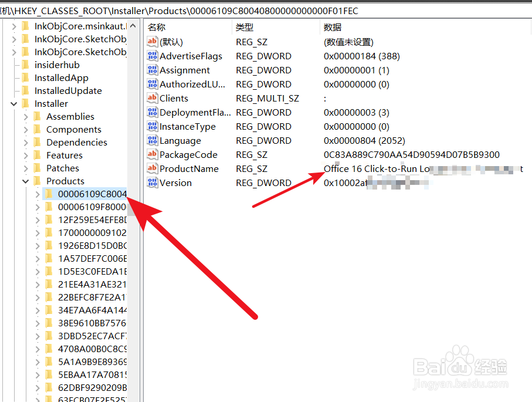This screenshot has width=532, height=402.
Task: Click the InstanceType DWORD value icon
Action: 153,126
